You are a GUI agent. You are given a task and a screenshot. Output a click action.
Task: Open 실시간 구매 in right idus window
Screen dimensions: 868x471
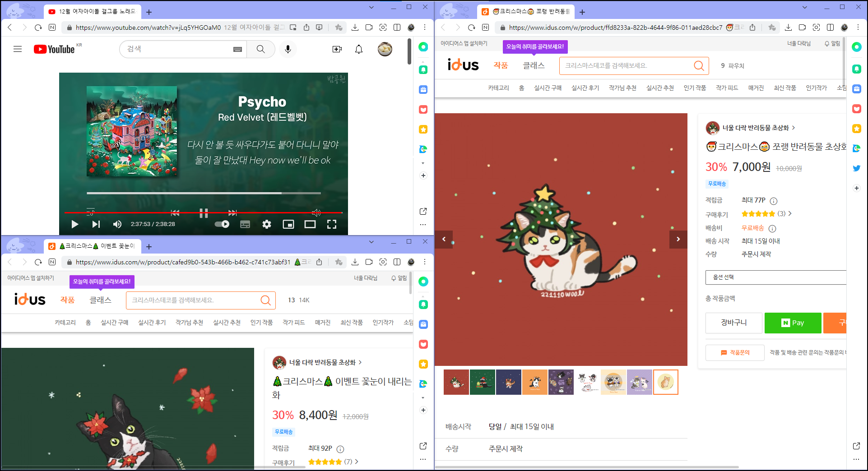548,88
